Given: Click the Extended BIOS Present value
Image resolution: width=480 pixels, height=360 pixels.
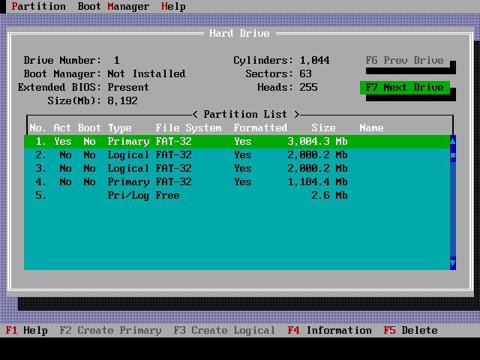Looking at the screenshot, I should tap(128, 87).
